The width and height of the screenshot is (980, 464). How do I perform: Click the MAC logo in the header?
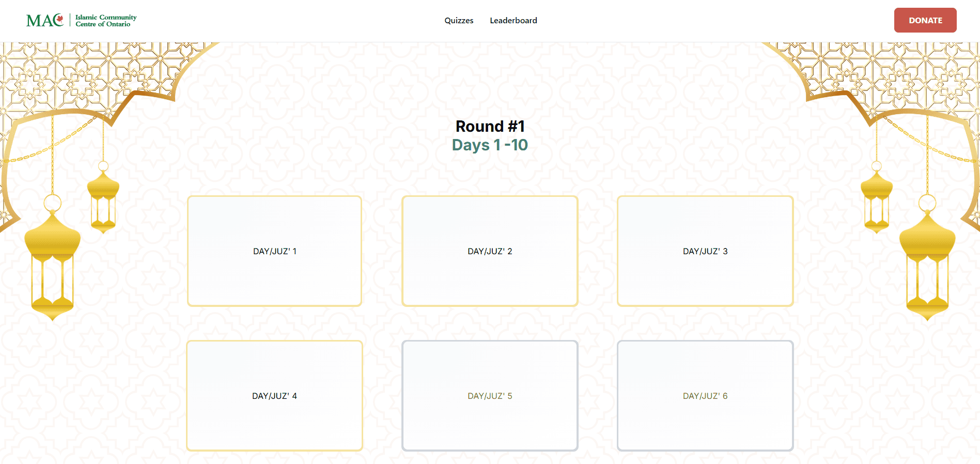click(81, 20)
